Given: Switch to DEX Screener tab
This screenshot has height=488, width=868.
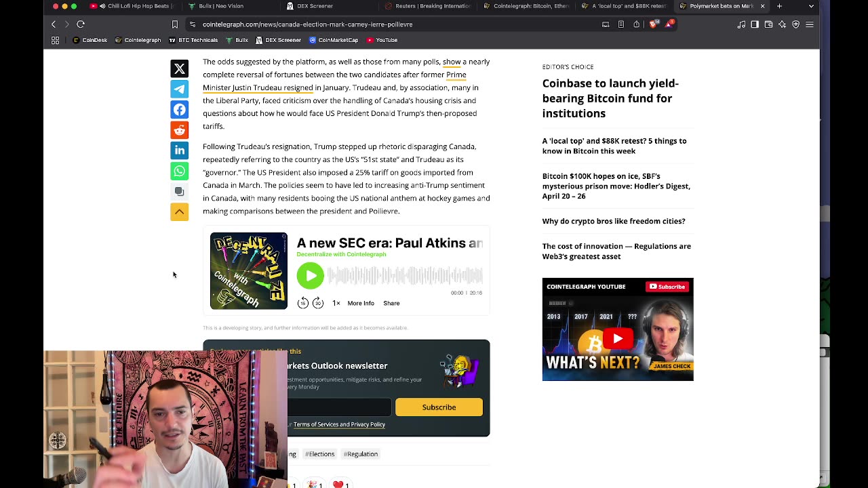Looking at the screenshot, I should (329, 6).
